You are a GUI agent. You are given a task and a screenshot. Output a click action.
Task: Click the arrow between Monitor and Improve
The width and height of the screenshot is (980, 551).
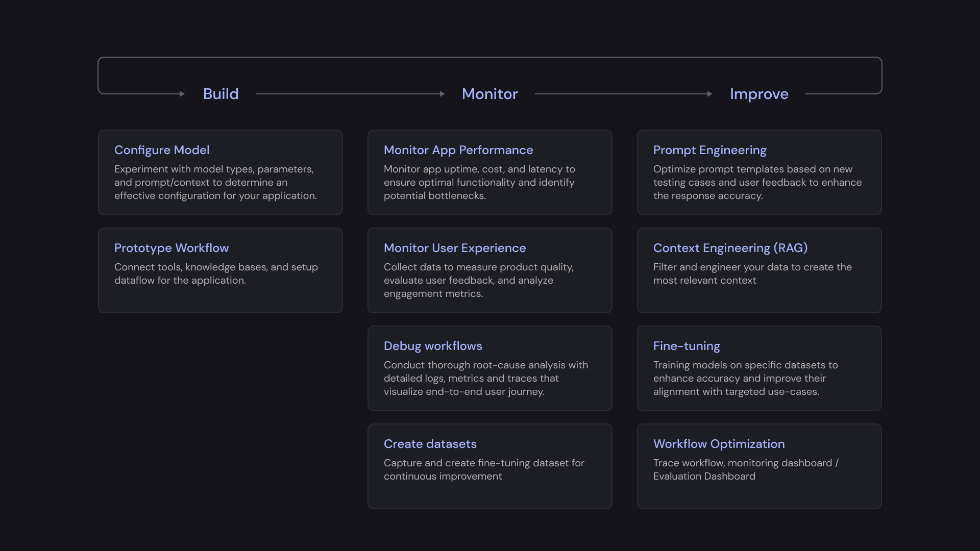tap(623, 94)
